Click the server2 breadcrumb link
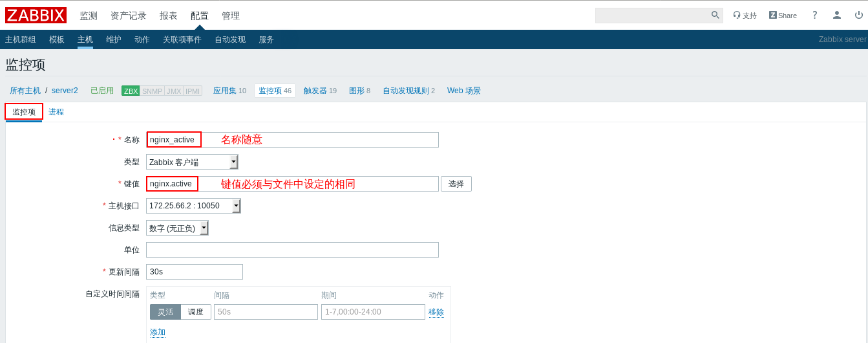 tap(65, 91)
